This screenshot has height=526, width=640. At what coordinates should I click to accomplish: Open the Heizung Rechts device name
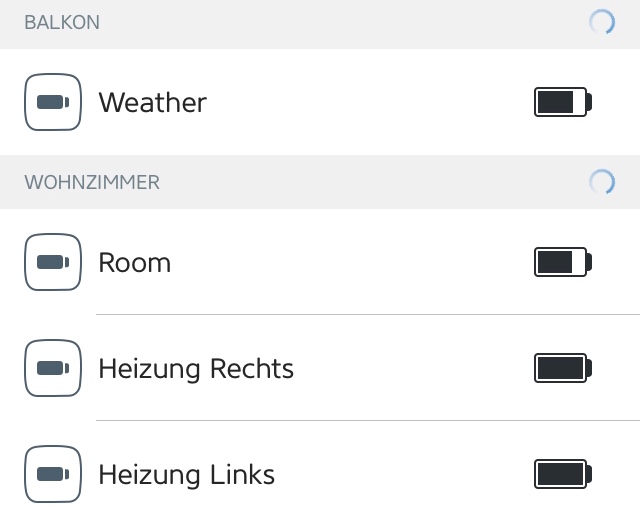pos(196,369)
